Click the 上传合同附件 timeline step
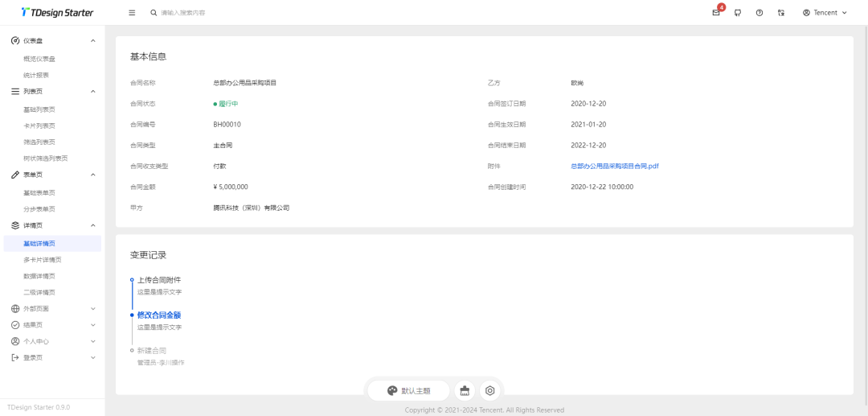868x416 pixels. tap(159, 280)
